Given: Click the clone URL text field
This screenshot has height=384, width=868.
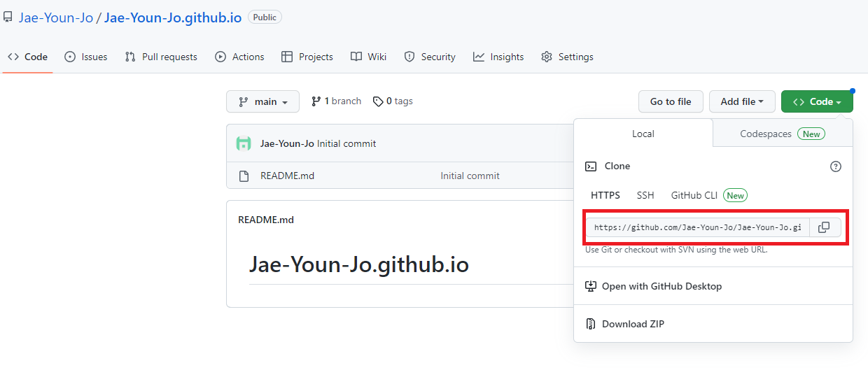Looking at the screenshot, I should pos(698,227).
